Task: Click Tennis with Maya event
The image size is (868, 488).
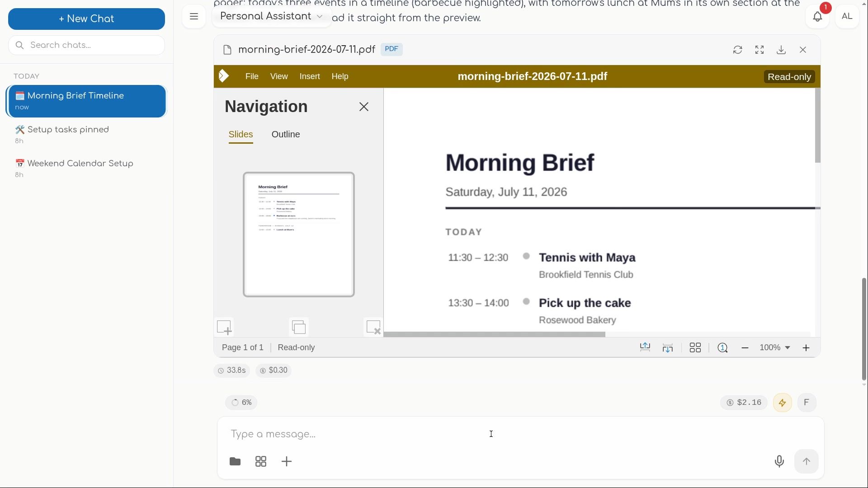Action: 587,258
